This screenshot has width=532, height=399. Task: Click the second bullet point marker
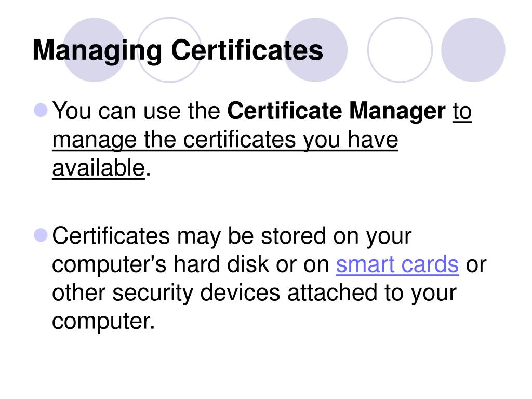tap(41, 235)
